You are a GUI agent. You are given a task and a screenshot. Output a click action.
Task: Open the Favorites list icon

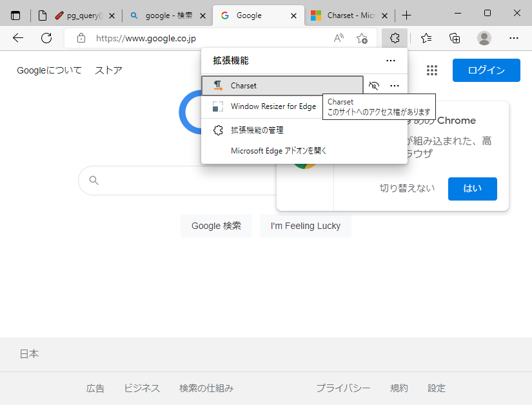click(426, 38)
